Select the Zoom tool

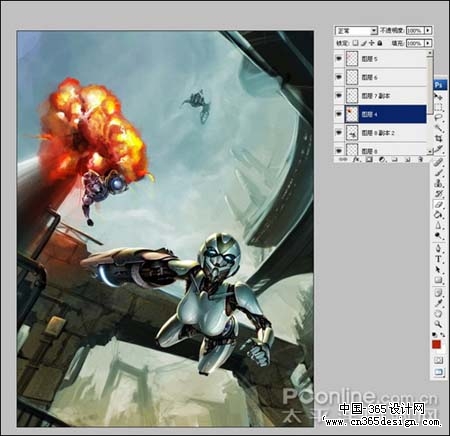click(x=438, y=324)
